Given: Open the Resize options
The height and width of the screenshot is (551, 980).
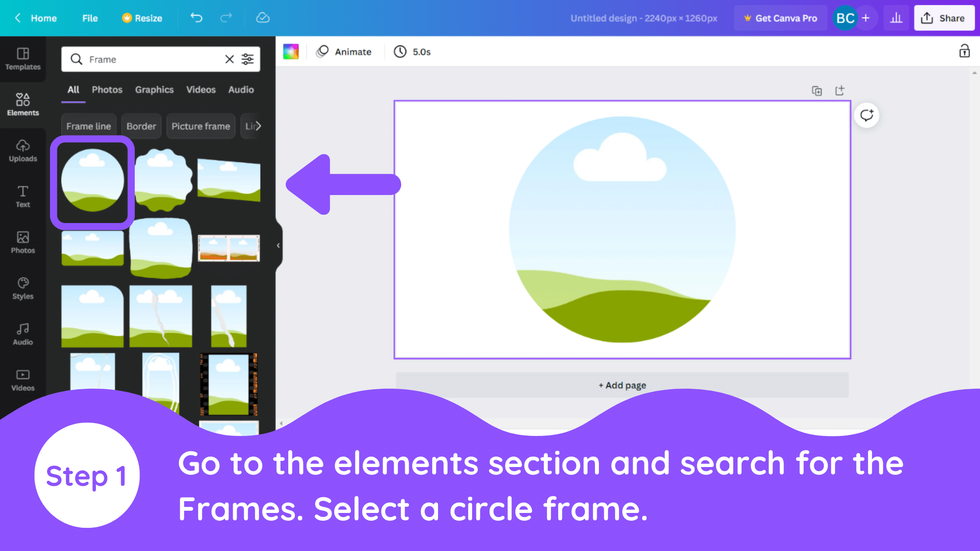Looking at the screenshot, I should click(142, 18).
